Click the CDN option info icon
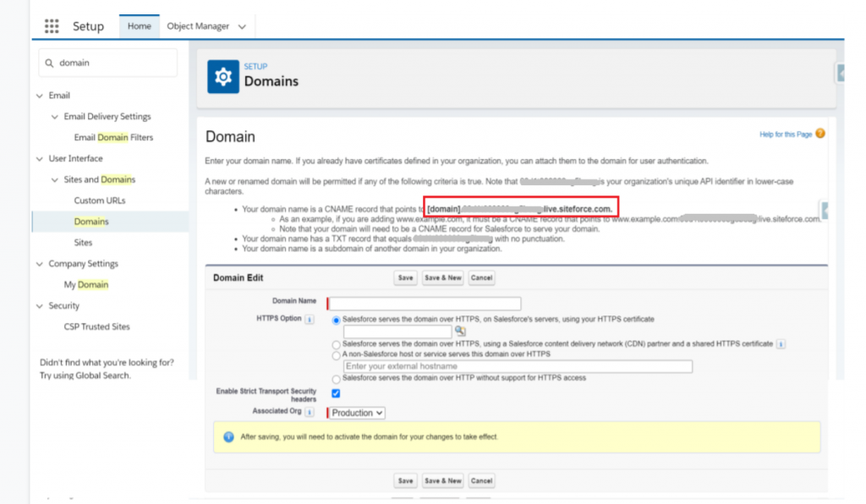The height and width of the screenshot is (504, 866). [781, 344]
